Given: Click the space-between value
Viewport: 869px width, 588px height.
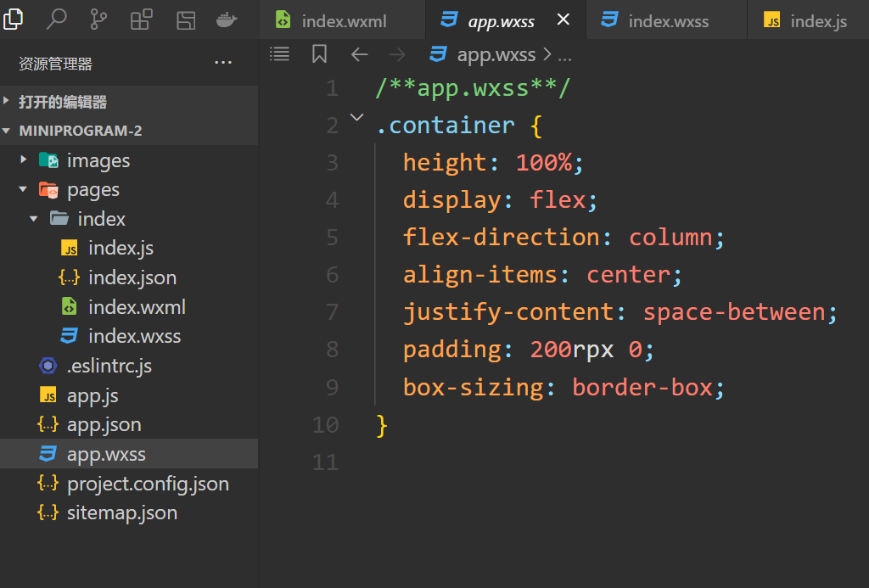Looking at the screenshot, I should click(734, 312).
